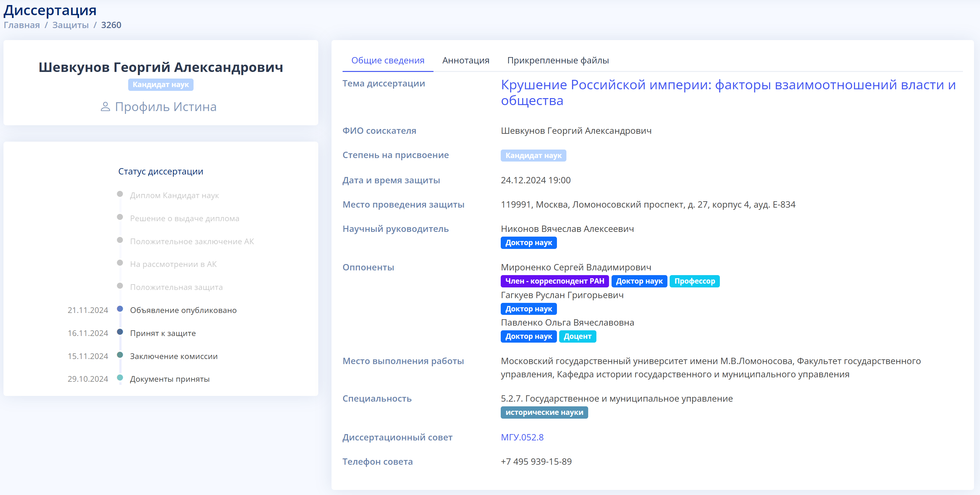Click timeline dot for Положительная защита
This screenshot has height=495, width=980.
point(120,286)
